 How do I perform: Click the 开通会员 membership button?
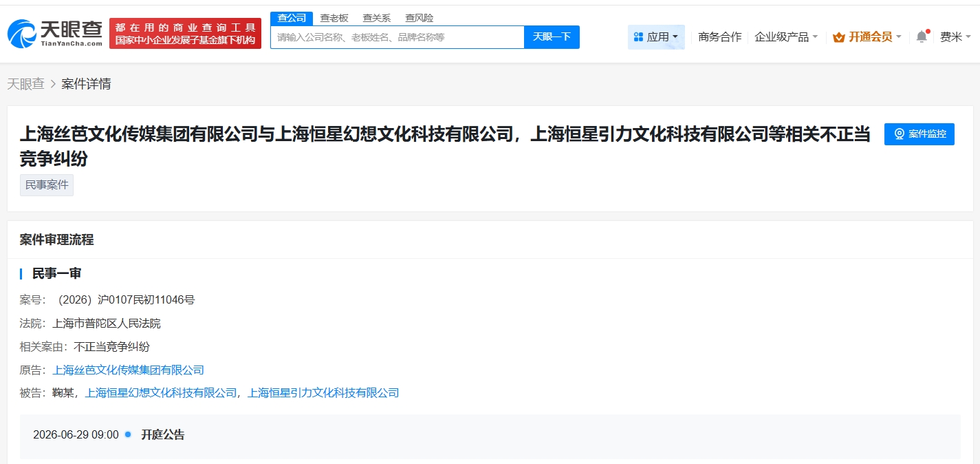point(867,37)
